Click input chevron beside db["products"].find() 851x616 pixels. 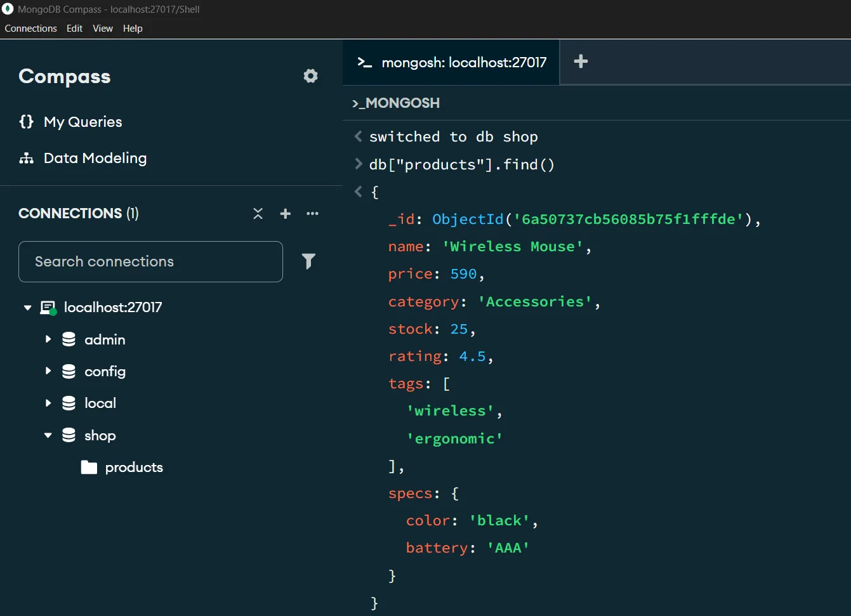point(359,164)
